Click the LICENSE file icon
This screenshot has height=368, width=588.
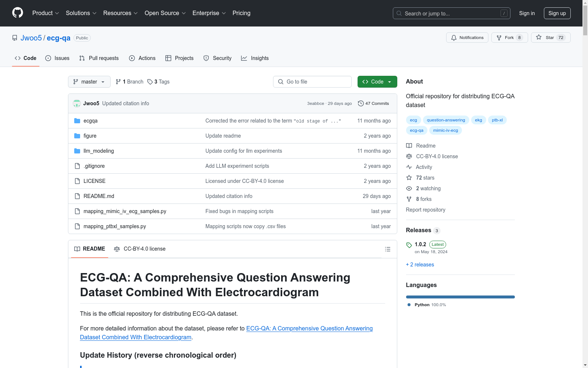click(77, 181)
